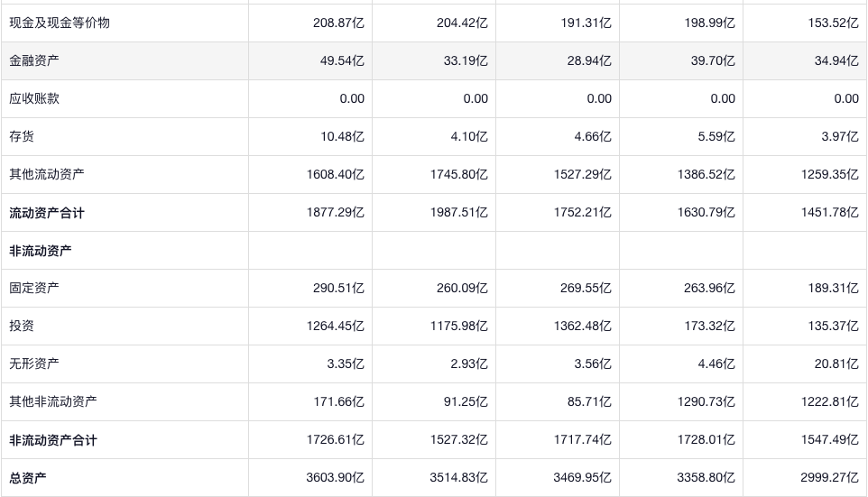
Task: Select the 20.81亿 intangible assets cell
Action: [833, 364]
